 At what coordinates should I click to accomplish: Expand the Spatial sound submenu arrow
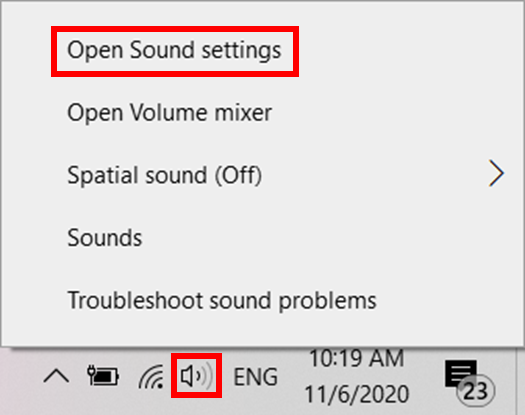coord(496,173)
